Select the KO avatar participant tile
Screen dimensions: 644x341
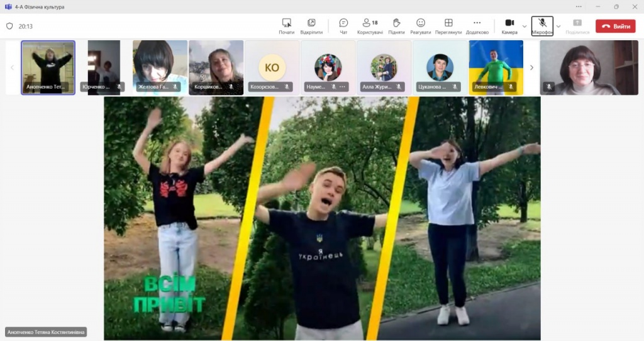pyautogui.click(x=272, y=67)
